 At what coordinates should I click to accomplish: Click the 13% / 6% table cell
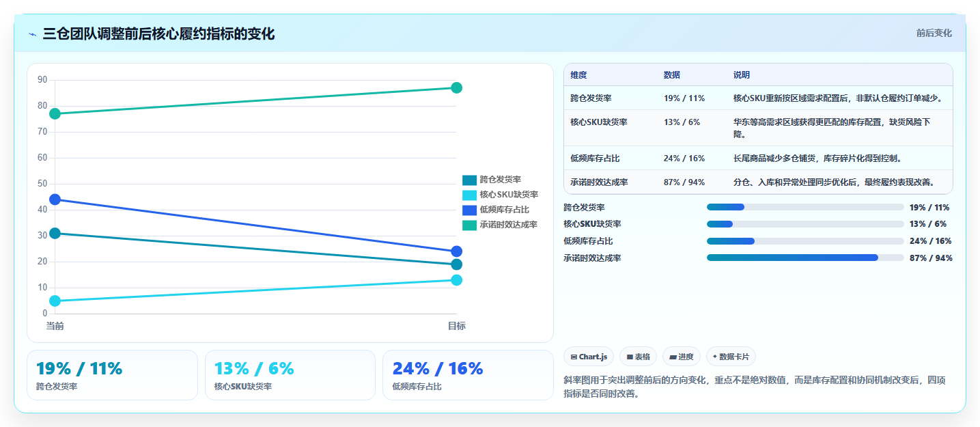(x=682, y=122)
